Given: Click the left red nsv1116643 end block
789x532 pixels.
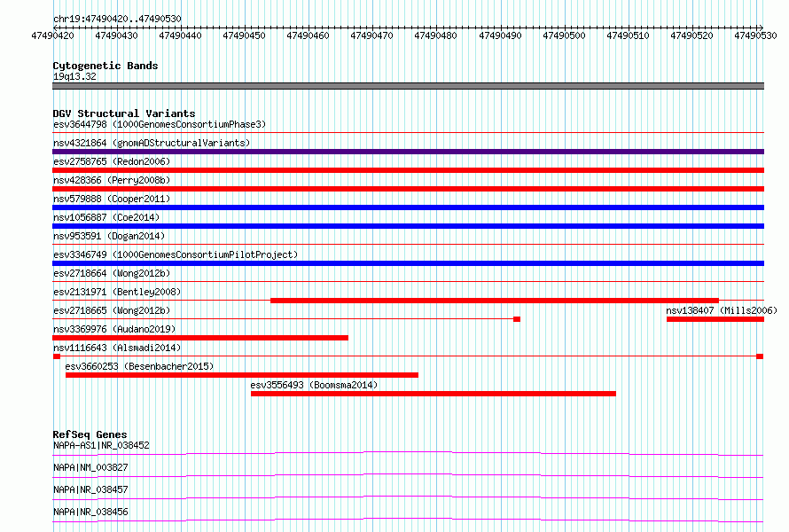Looking at the screenshot, I should click(57, 356).
